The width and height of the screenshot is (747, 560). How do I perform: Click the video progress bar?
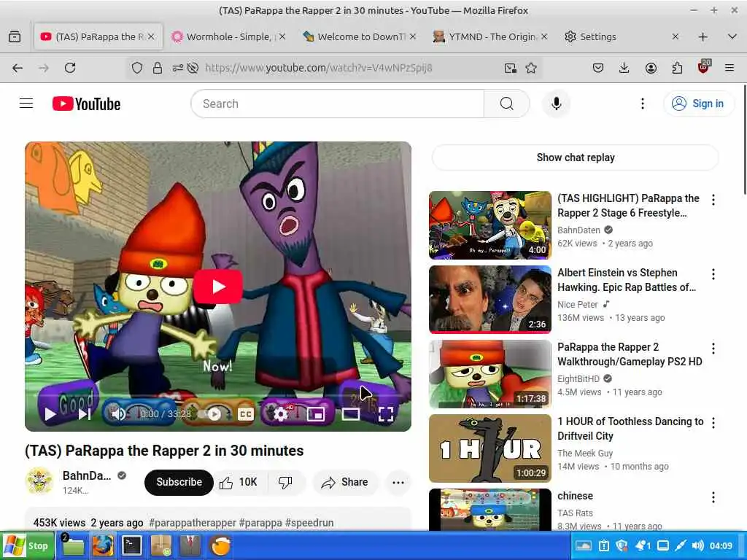coord(218,396)
